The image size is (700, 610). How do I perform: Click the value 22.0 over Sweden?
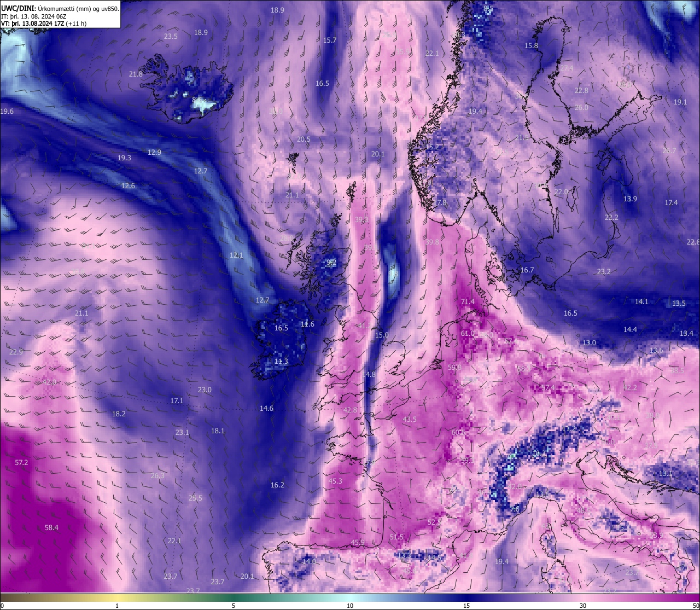click(x=561, y=191)
